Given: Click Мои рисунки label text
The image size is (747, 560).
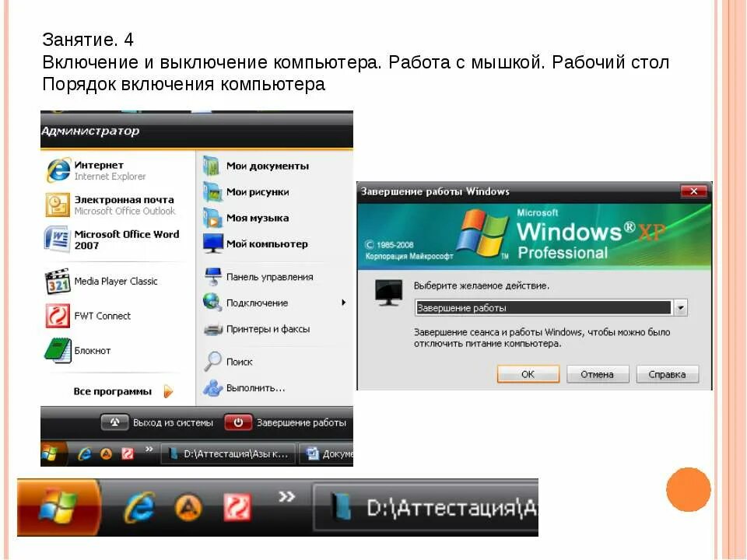Looking at the screenshot, I should click(258, 192).
